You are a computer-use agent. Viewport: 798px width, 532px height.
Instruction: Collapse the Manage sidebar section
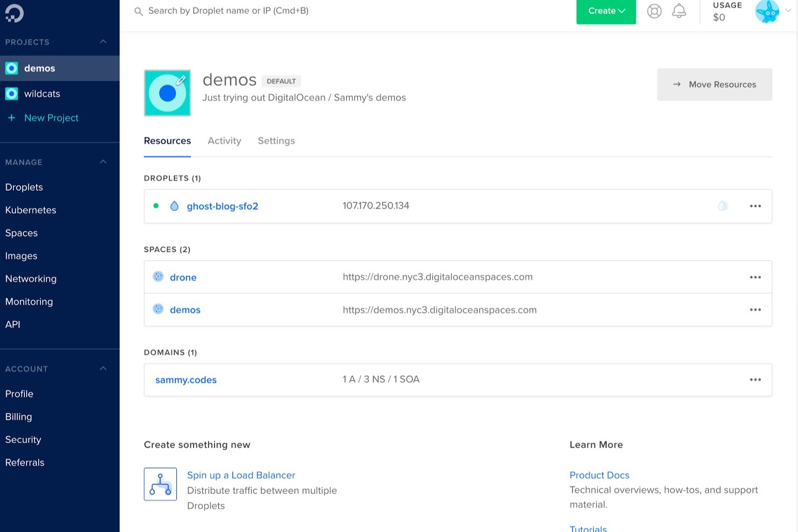point(103,162)
